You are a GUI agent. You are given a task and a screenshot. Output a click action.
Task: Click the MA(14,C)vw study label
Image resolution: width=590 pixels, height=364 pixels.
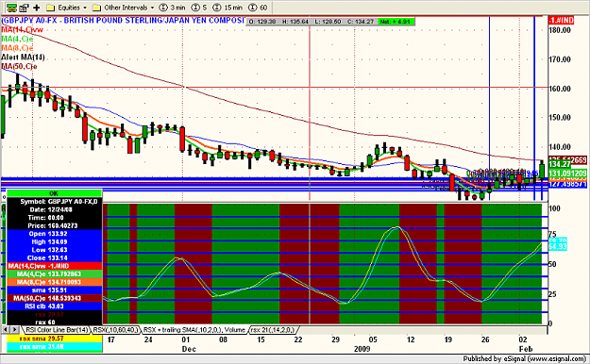point(23,30)
